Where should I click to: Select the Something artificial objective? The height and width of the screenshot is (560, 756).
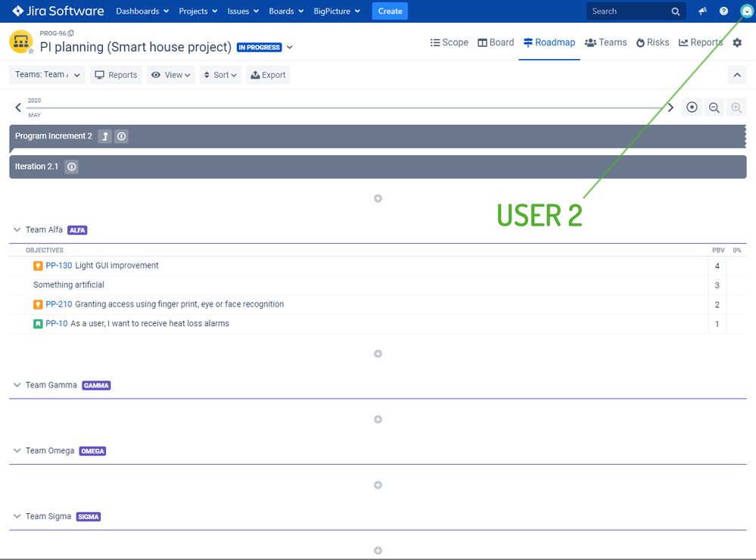[69, 285]
